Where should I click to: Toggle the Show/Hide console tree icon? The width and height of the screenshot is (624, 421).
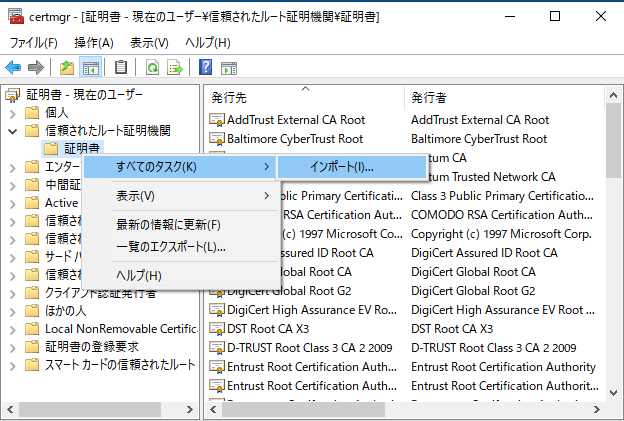[x=91, y=68]
